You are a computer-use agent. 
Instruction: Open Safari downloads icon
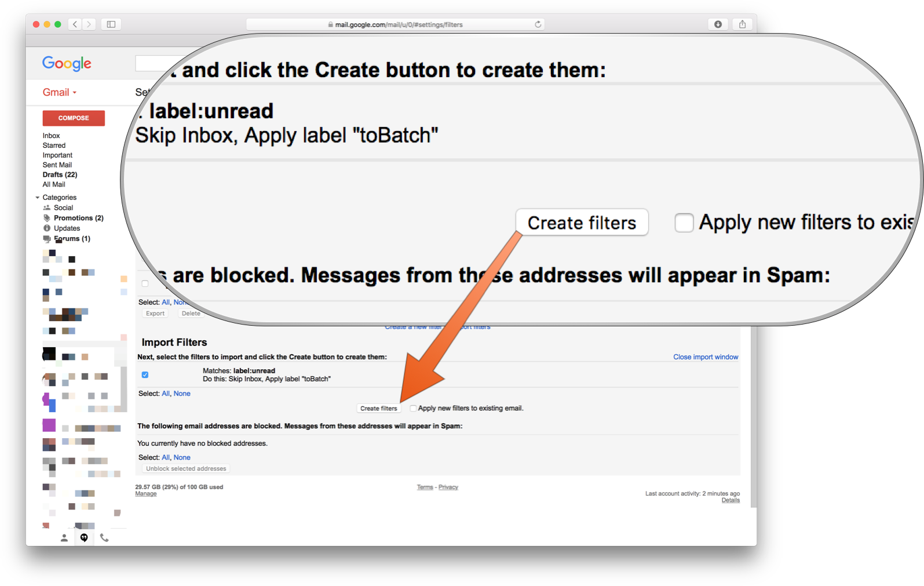(718, 24)
